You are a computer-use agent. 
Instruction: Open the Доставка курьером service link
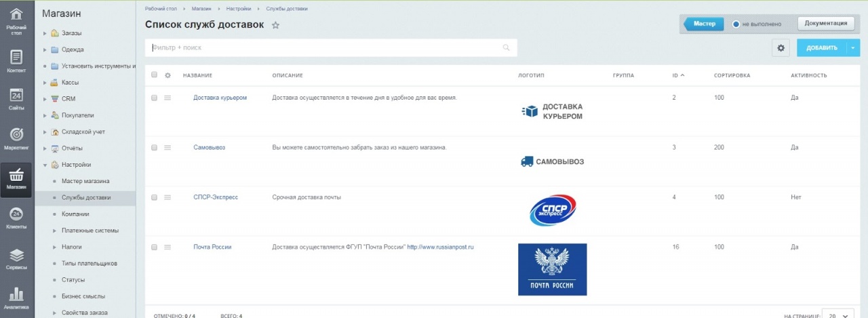220,98
